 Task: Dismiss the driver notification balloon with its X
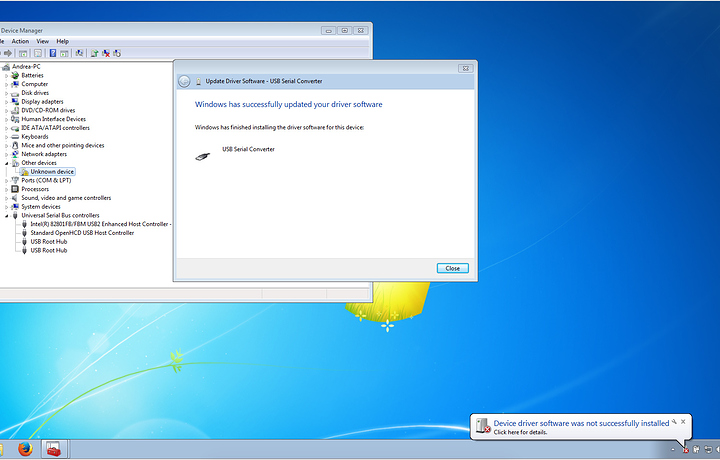coord(683,421)
